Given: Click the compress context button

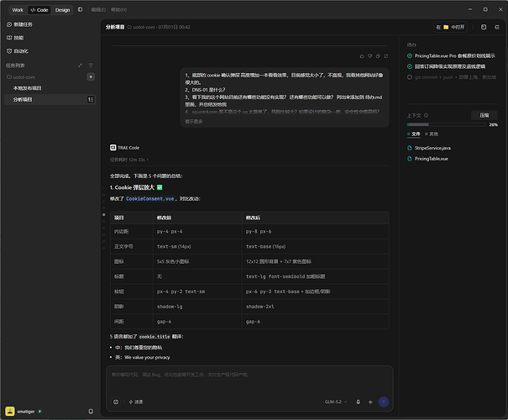Looking at the screenshot, I should (x=484, y=115).
